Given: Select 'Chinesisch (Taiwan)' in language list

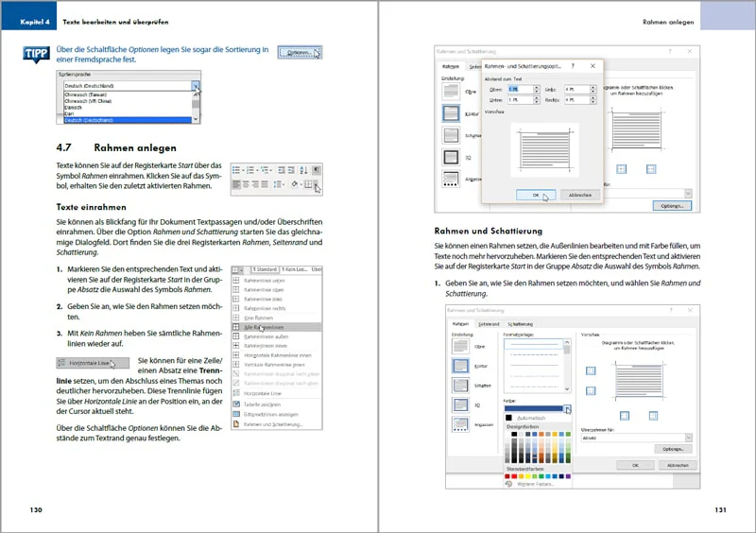Looking at the screenshot, I should 128,95.
